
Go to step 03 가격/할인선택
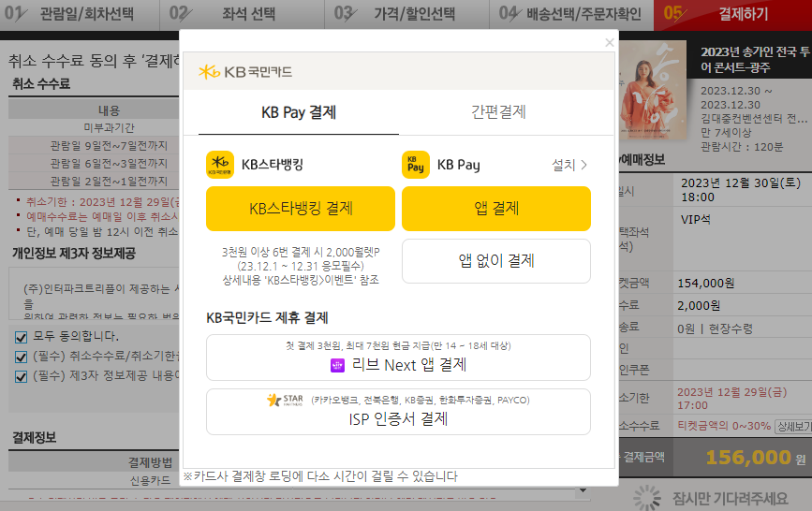(x=407, y=14)
